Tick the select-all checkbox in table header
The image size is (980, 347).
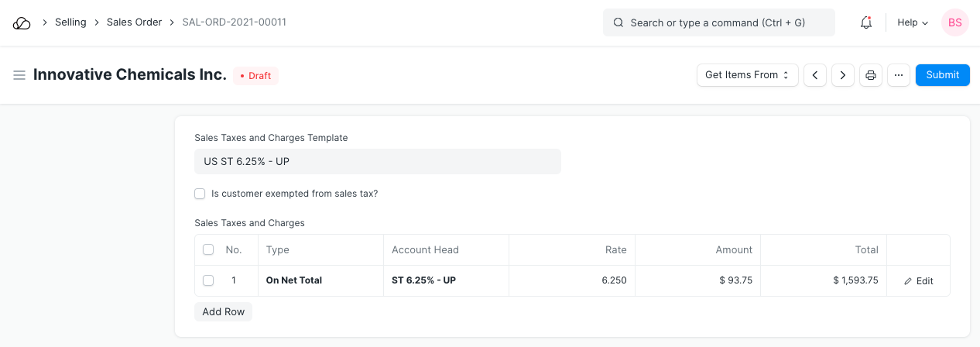[208, 249]
